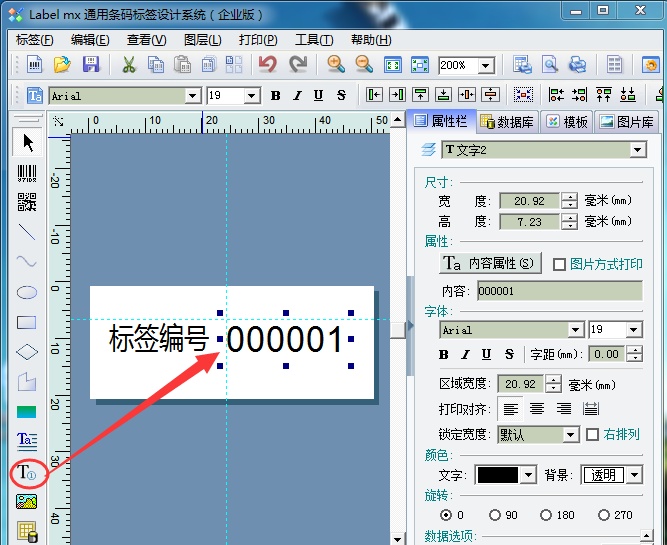Click the save floppy disk icon
This screenshot has width=667, height=545.
tap(91, 65)
